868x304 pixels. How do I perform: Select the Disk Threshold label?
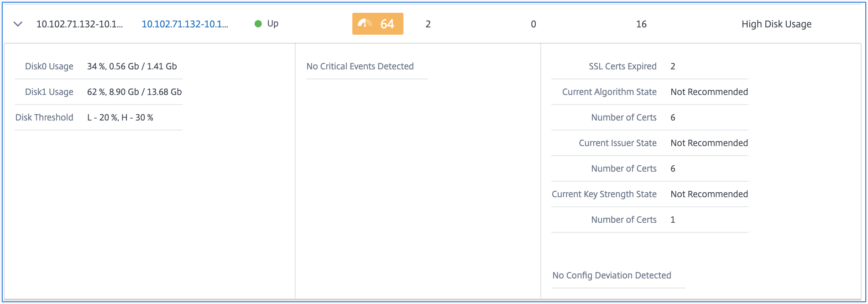(x=44, y=117)
